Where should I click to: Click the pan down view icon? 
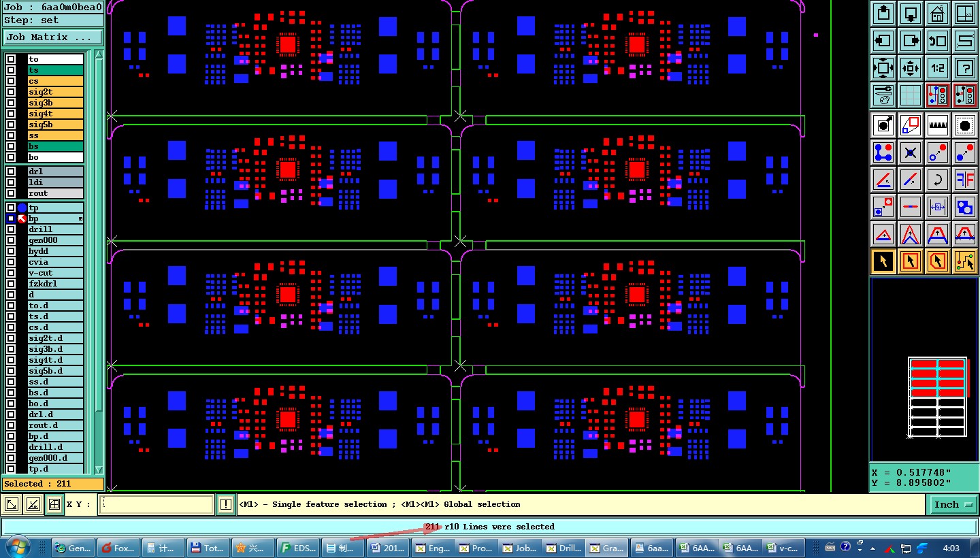[911, 14]
